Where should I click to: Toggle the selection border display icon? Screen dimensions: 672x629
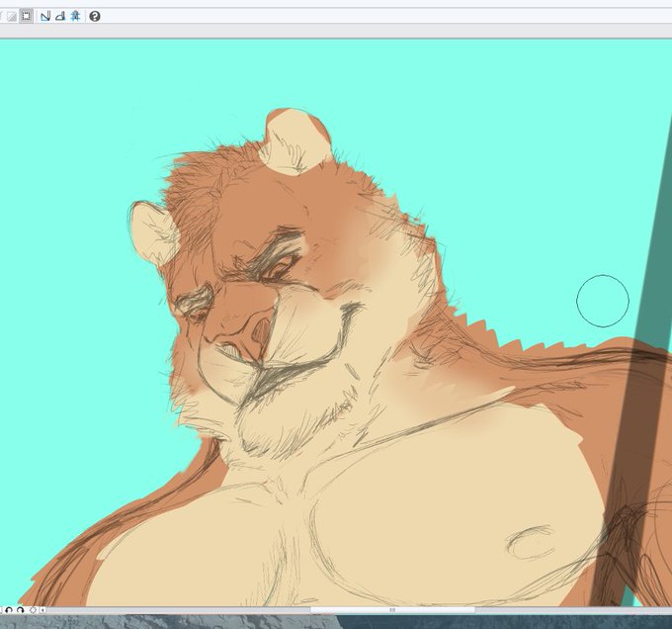coord(26,16)
